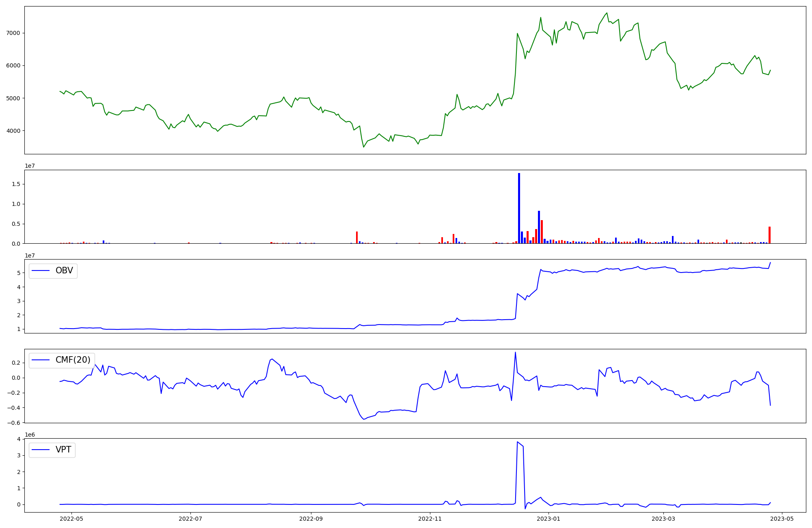Click the last red volume bar
The height and width of the screenshot is (528, 812).
point(769,235)
